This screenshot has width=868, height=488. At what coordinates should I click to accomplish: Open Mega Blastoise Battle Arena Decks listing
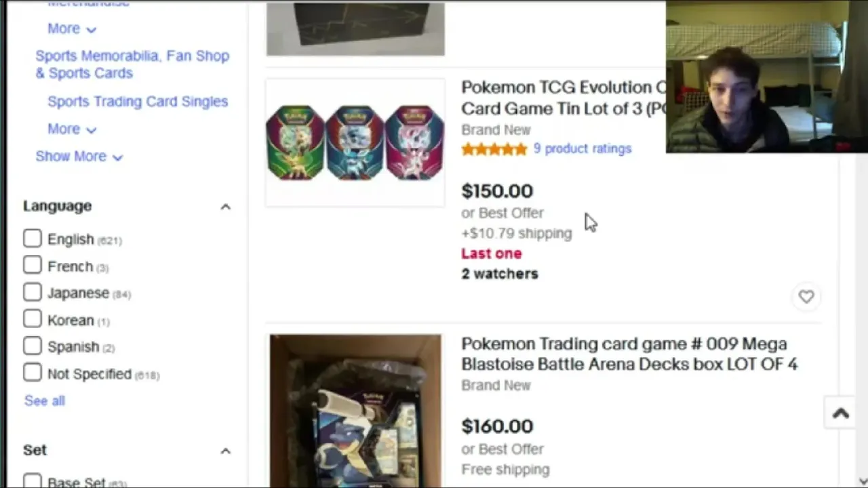[x=629, y=354]
